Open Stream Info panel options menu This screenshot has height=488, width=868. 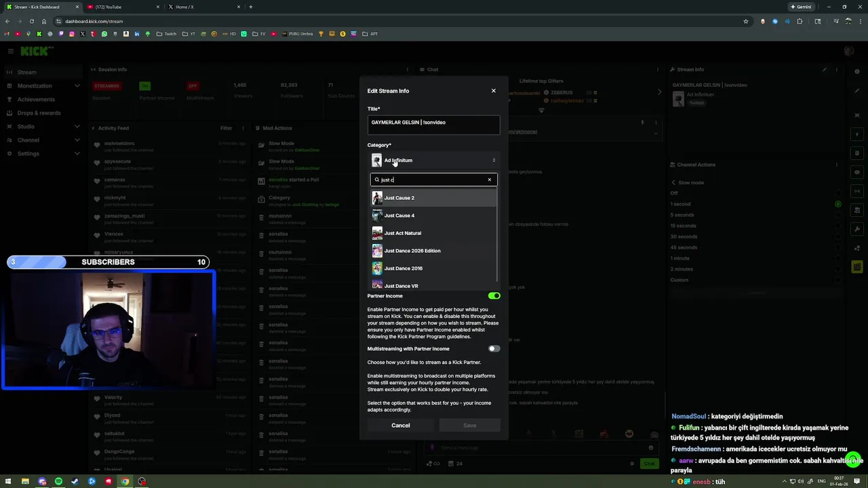pyautogui.click(x=837, y=69)
